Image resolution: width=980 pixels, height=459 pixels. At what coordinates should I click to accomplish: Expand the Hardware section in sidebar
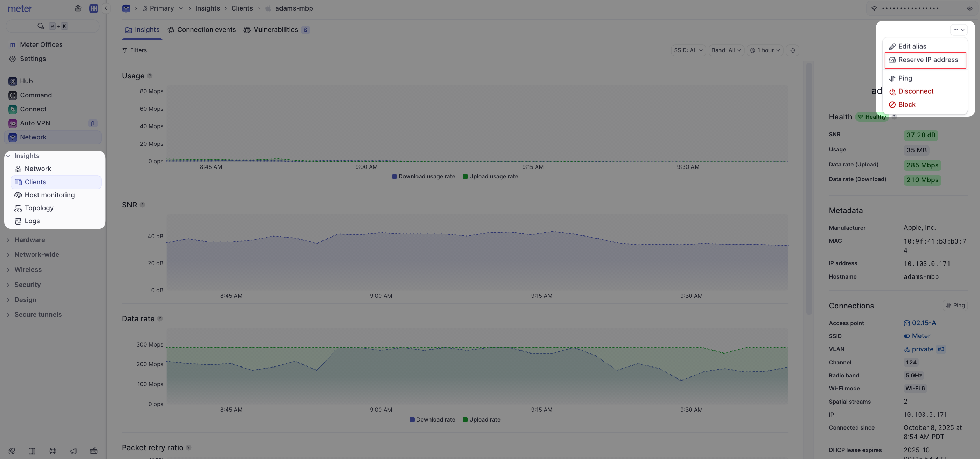click(30, 240)
